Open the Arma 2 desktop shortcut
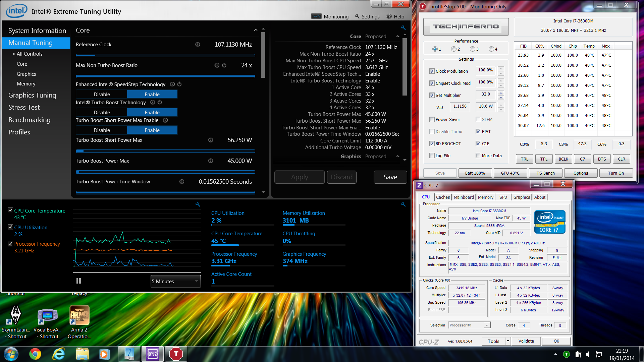The height and width of the screenshot is (362, 644). click(79, 322)
